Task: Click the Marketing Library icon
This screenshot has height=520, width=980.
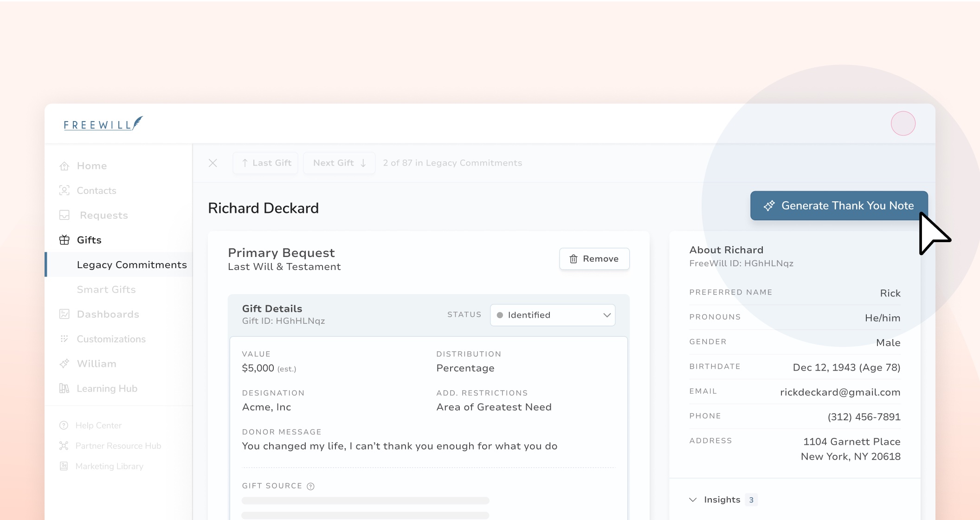Action: pyautogui.click(x=64, y=466)
